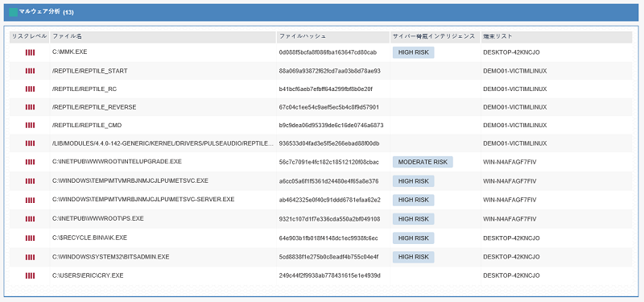Select file name /REPTILE/REPTILE_START
644x302 pixels.
click(90, 71)
